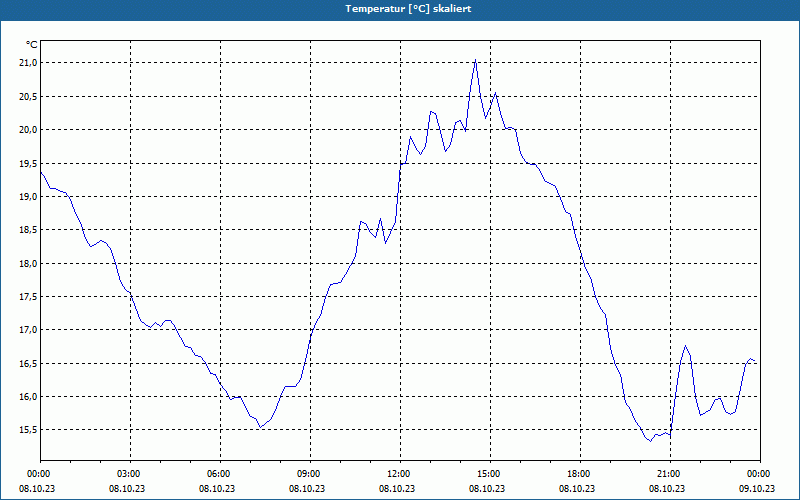Click the 16,0 y-axis tick label
Screen dimensions: 800x500
[28, 396]
